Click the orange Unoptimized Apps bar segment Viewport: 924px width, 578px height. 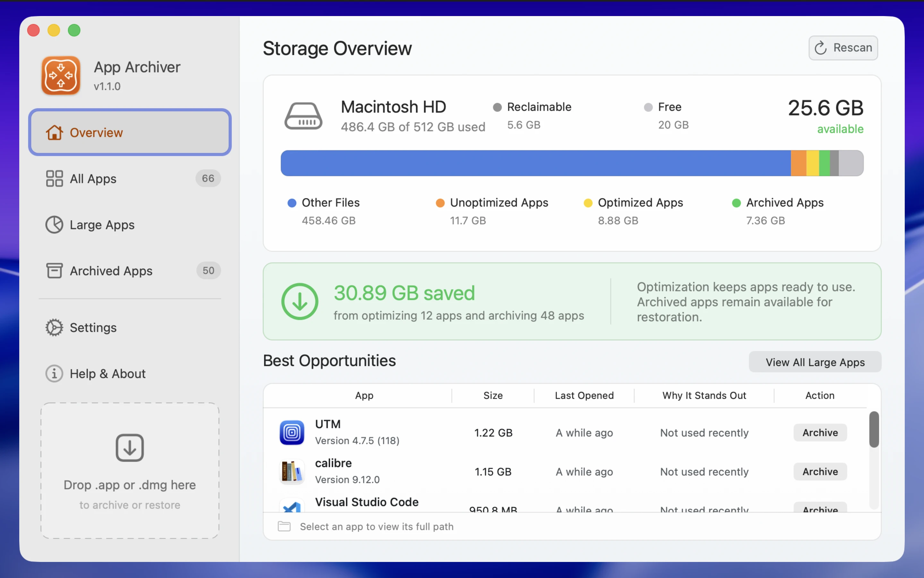coord(798,163)
